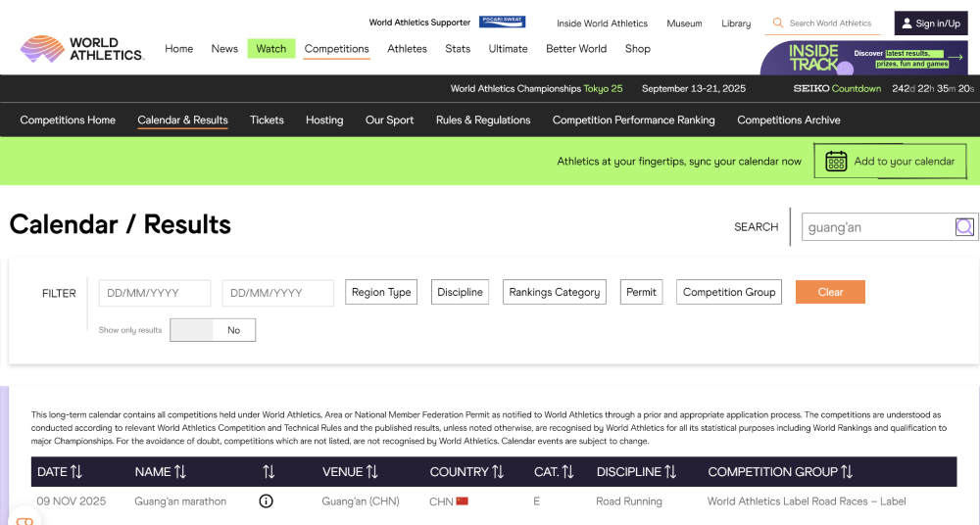Click the Add to your calendar button
The image size is (980, 525).
(x=890, y=162)
